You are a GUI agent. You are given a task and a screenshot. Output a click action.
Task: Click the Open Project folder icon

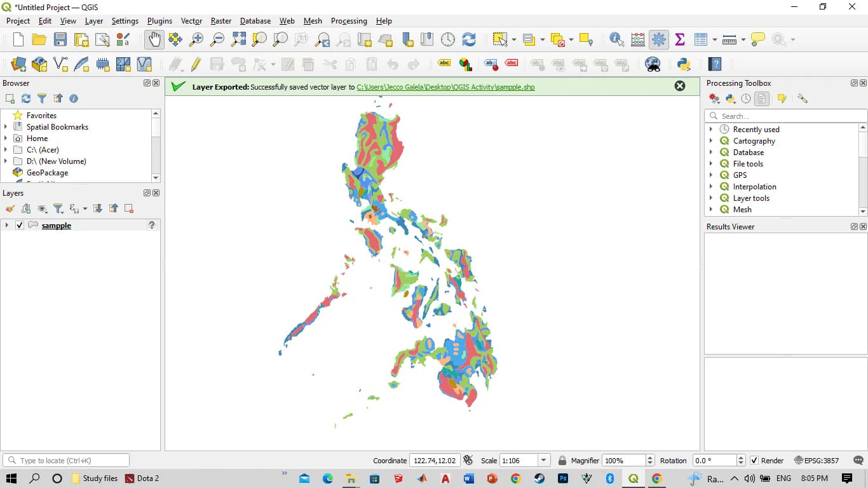click(x=39, y=39)
